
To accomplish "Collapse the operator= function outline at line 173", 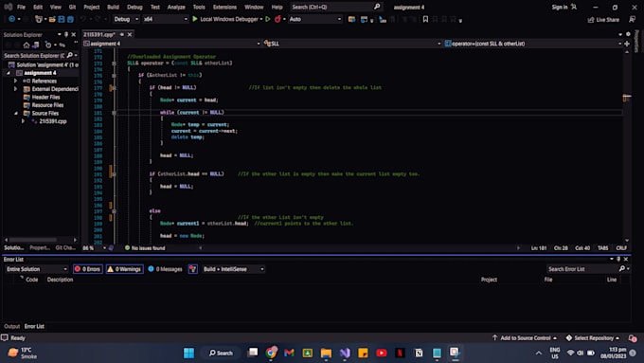I will 115,64.
